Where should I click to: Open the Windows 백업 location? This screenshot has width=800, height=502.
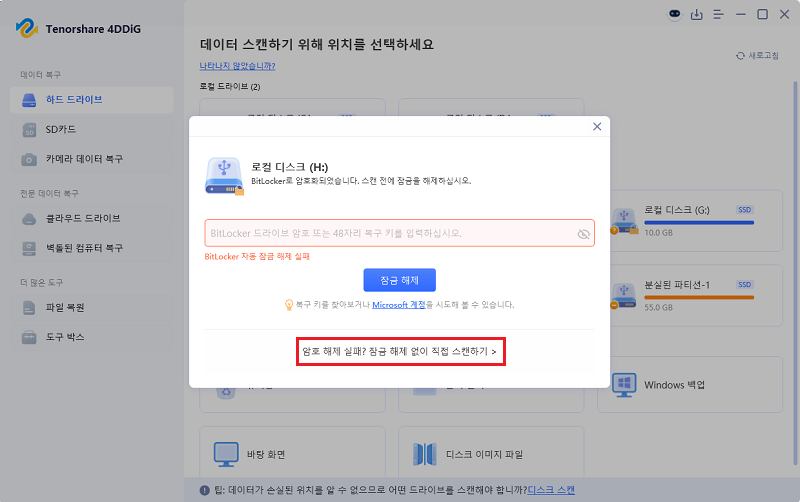pyautogui.click(x=690, y=385)
